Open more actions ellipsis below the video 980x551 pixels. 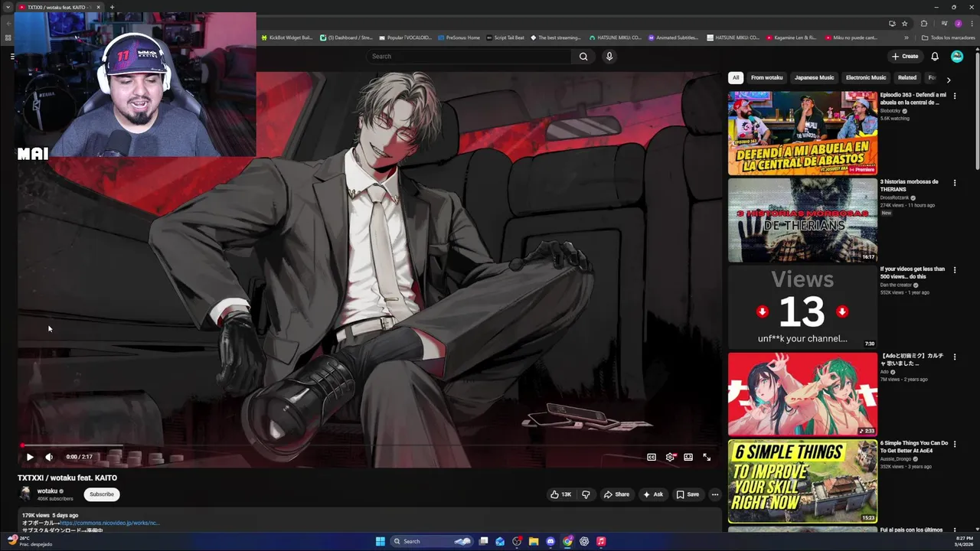(715, 494)
